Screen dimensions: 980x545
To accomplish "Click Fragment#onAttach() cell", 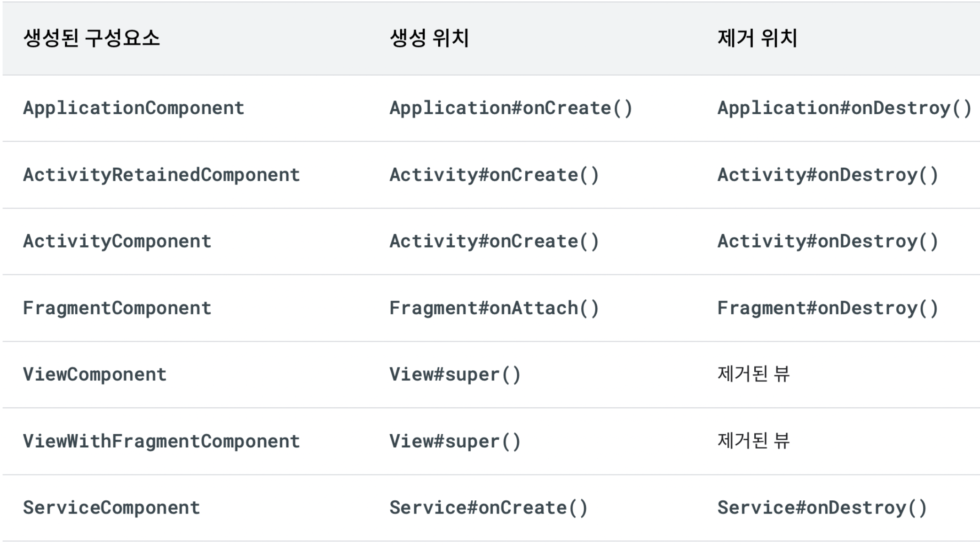I will tap(494, 308).
